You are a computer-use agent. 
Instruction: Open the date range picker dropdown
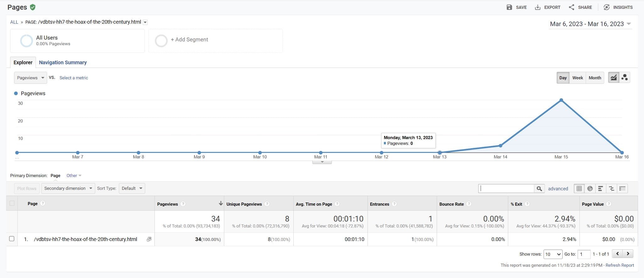pos(590,24)
